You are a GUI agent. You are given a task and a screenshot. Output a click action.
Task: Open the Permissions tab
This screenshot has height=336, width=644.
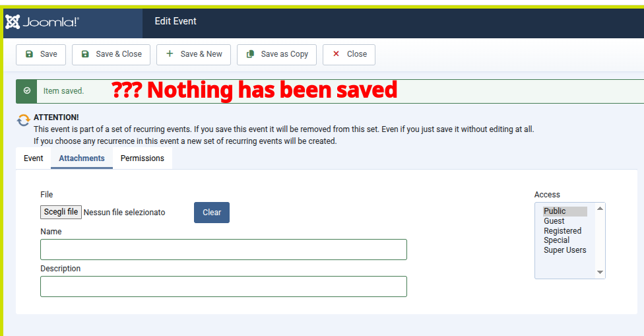point(142,158)
